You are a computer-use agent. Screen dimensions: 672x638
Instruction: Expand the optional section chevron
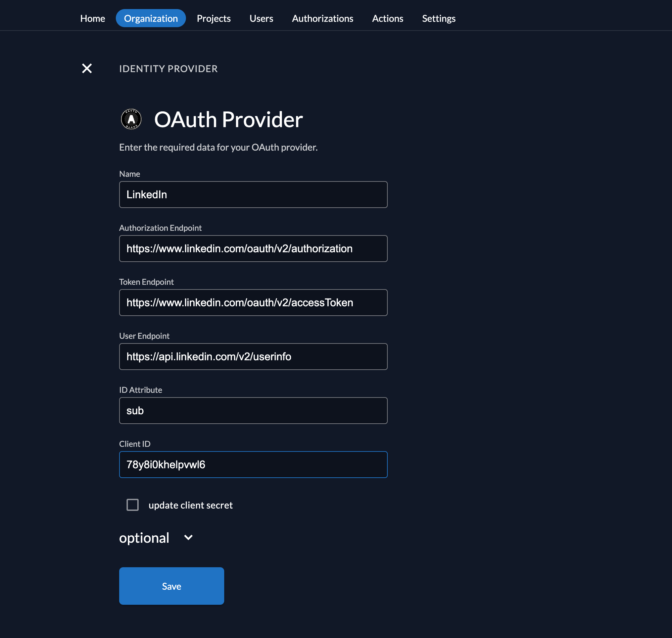(x=188, y=537)
